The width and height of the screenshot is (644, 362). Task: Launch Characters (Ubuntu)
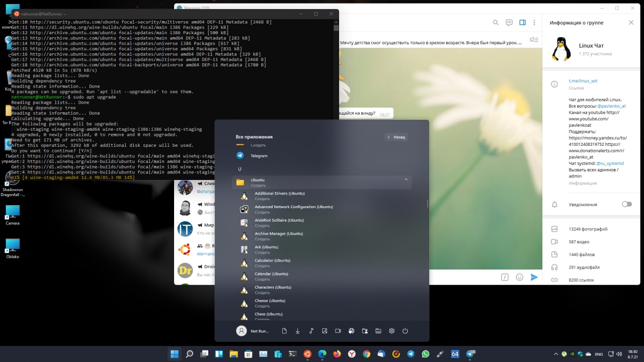coord(322,290)
